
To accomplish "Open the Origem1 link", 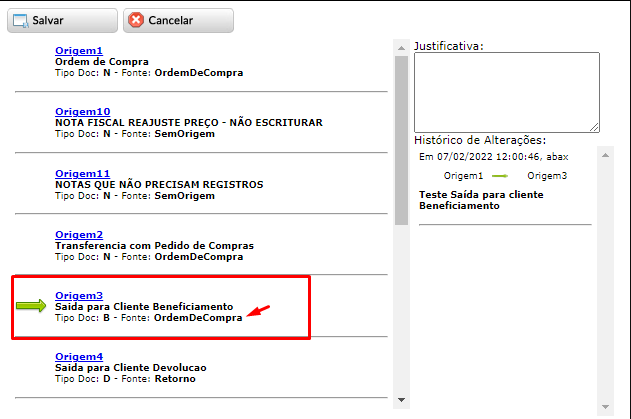I will click(79, 50).
